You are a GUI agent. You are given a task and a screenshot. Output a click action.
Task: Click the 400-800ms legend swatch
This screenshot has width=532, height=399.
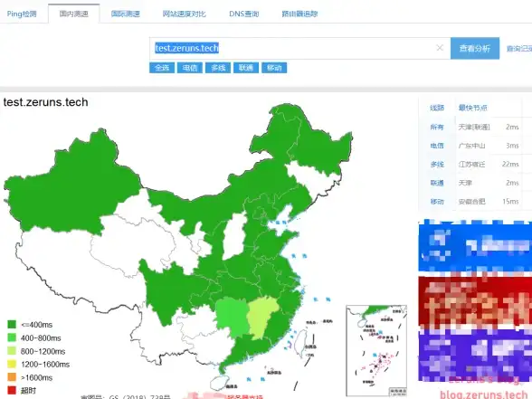[x=12, y=337]
